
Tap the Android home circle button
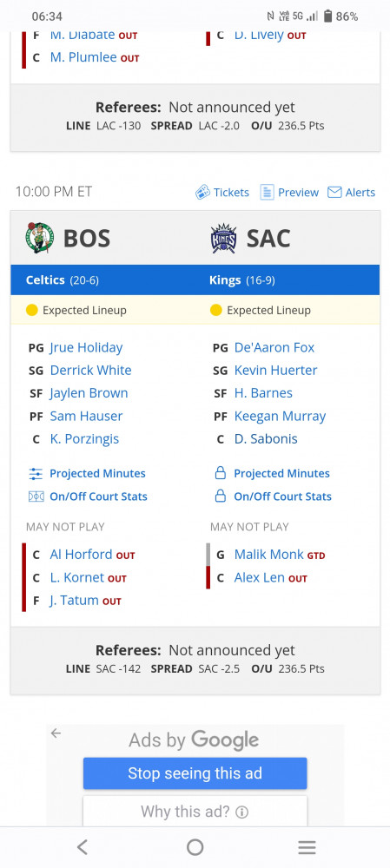[x=195, y=847]
